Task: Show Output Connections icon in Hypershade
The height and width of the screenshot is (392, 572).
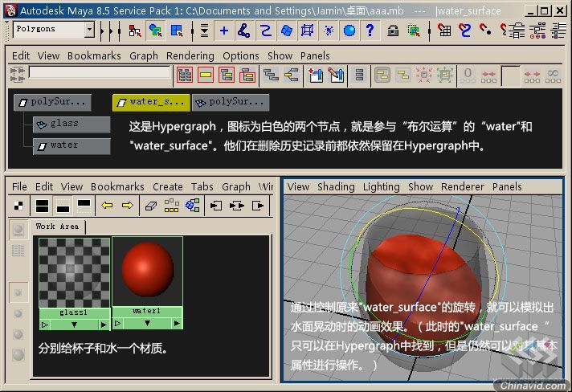Action: click(x=258, y=206)
